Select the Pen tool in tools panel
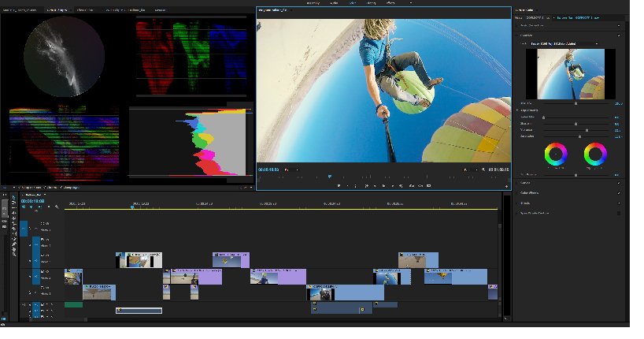This screenshot has width=644, height=339. coord(14,242)
